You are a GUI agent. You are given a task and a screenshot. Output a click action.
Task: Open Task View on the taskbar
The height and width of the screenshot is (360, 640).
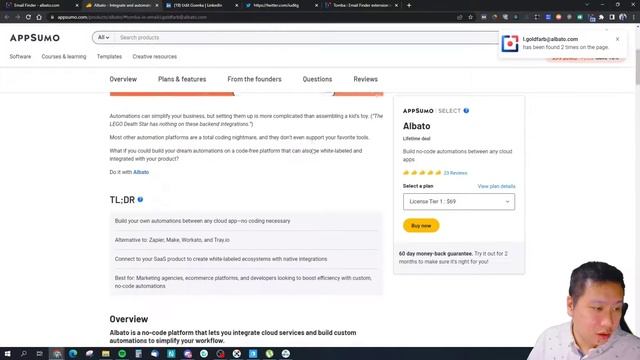[x=40, y=354]
